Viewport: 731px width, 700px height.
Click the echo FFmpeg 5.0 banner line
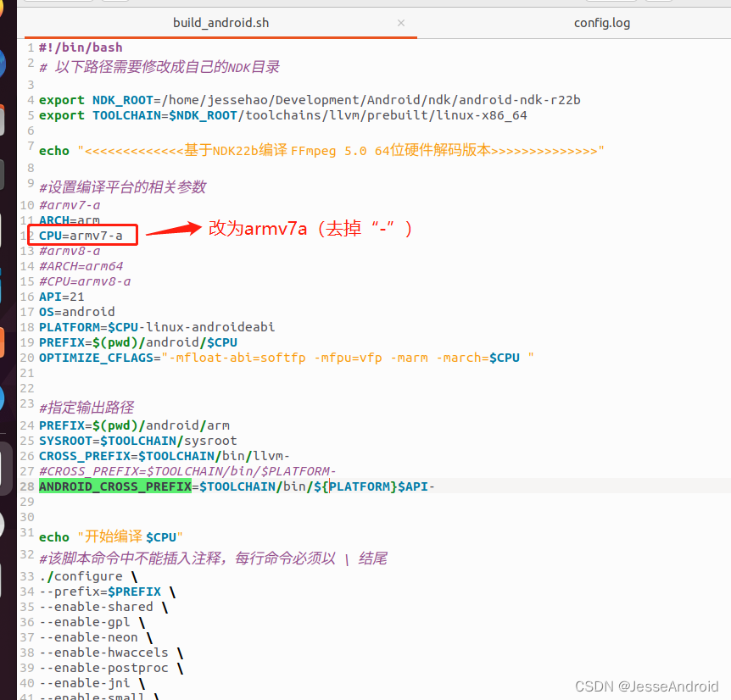321,151
